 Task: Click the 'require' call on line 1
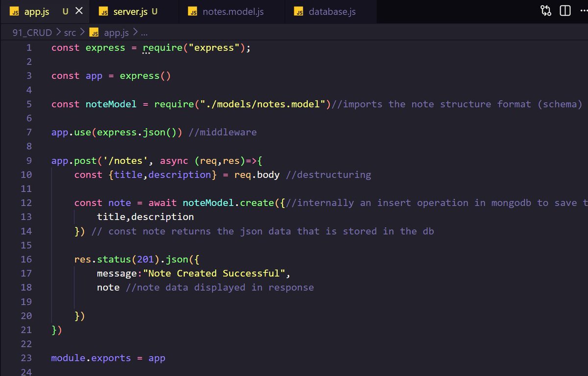pyautogui.click(x=162, y=48)
